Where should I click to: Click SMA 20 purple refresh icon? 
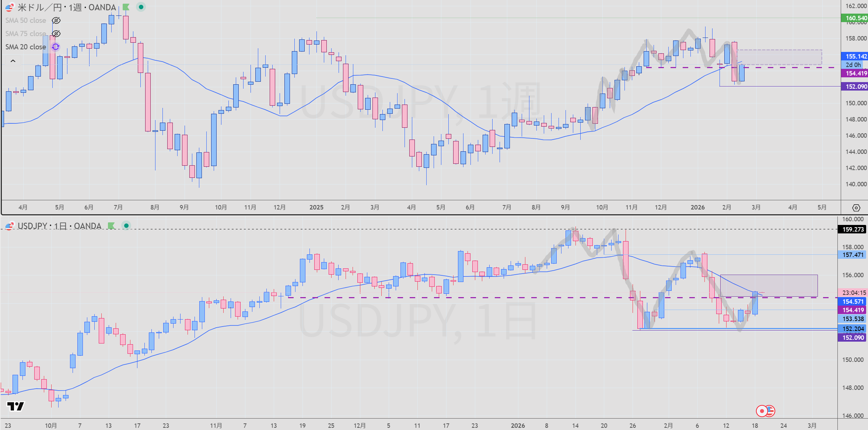(56, 47)
